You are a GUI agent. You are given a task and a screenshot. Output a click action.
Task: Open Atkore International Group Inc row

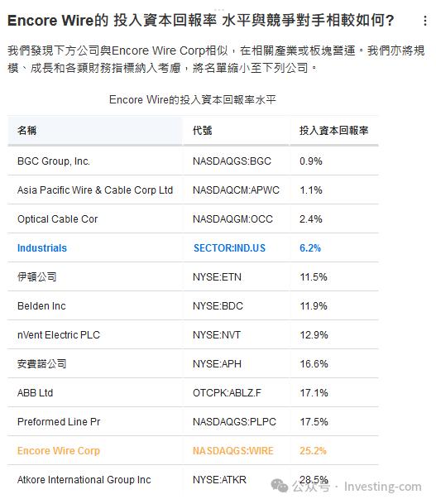coord(193,479)
